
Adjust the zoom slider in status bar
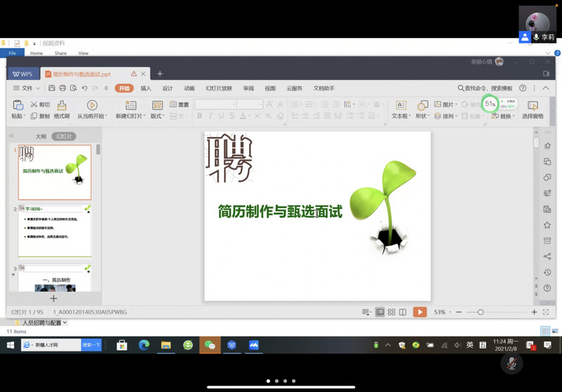tap(480, 312)
